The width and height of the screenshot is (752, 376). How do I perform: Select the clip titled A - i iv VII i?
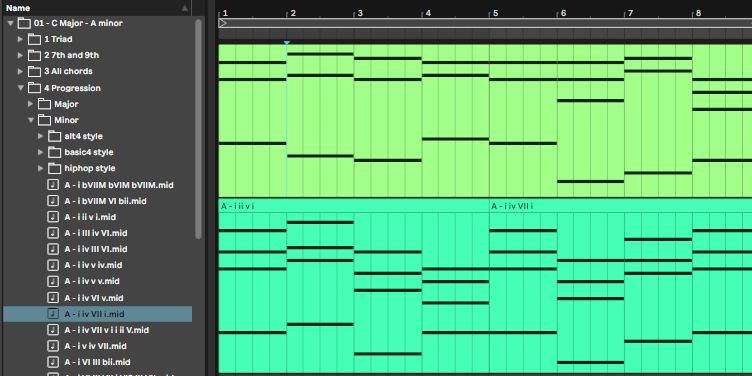pyautogui.click(x=621, y=286)
